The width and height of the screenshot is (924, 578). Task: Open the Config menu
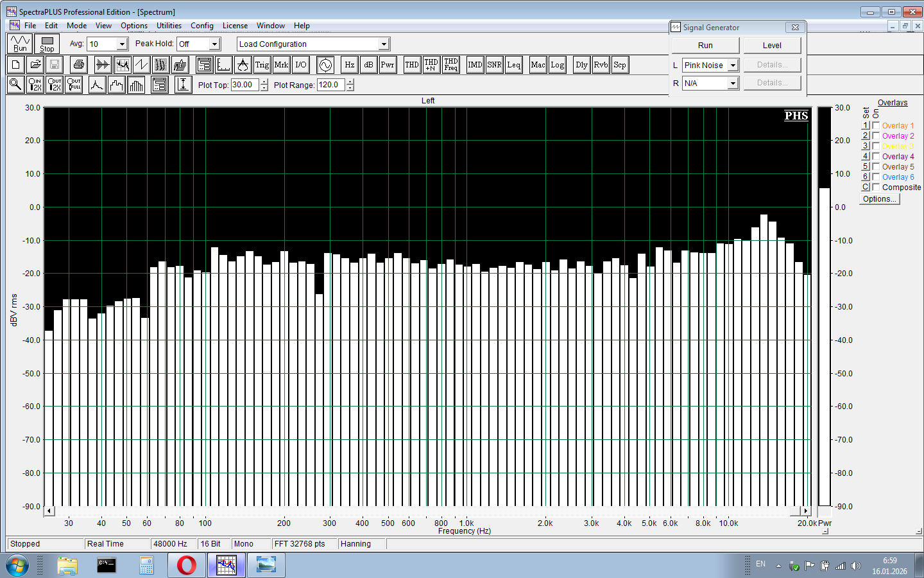click(201, 26)
